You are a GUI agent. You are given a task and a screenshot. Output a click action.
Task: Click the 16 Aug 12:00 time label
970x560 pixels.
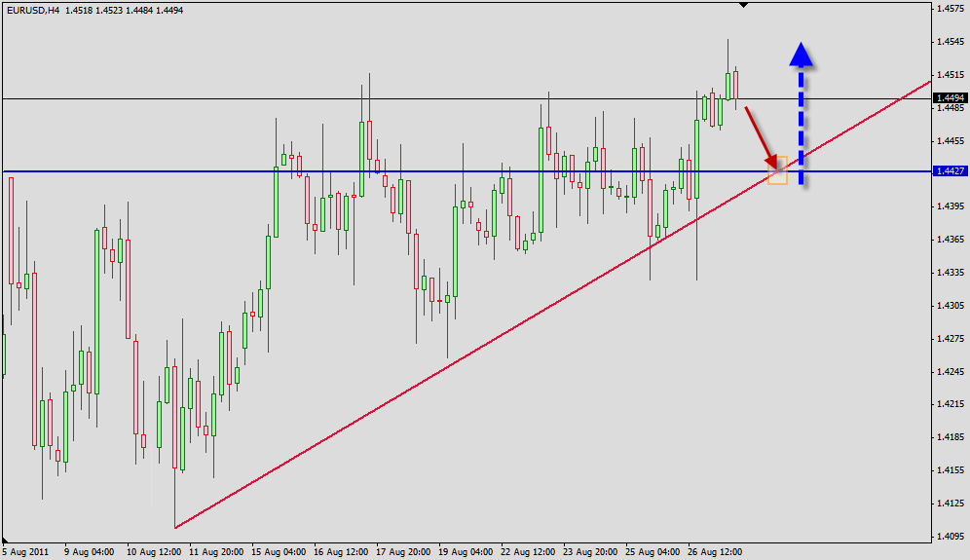tap(341, 552)
